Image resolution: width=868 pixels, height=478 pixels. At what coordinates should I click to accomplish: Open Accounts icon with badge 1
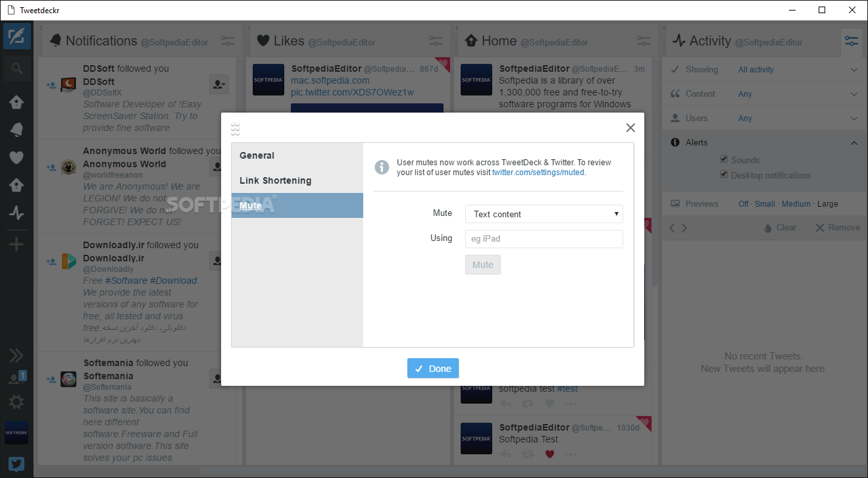[x=16, y=378]
